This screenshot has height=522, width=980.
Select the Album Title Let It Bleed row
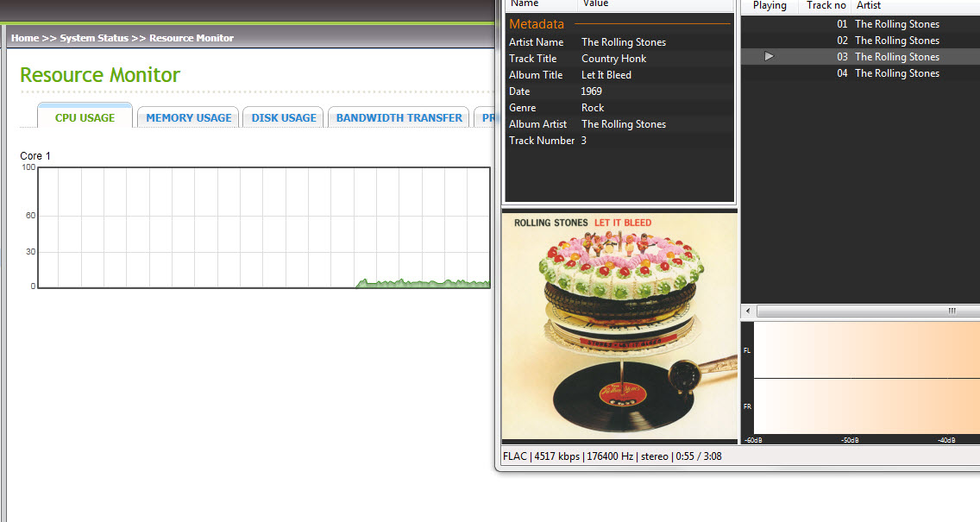coord(619,74)
